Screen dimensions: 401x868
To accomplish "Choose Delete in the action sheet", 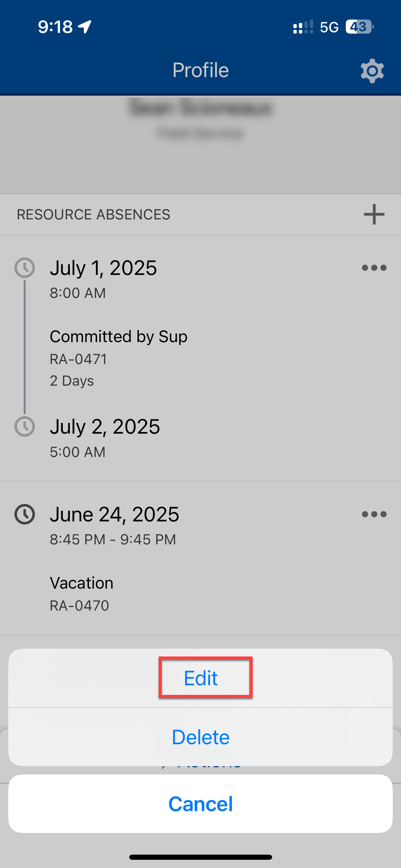I will pyautogui.click(x=201, y=737).
